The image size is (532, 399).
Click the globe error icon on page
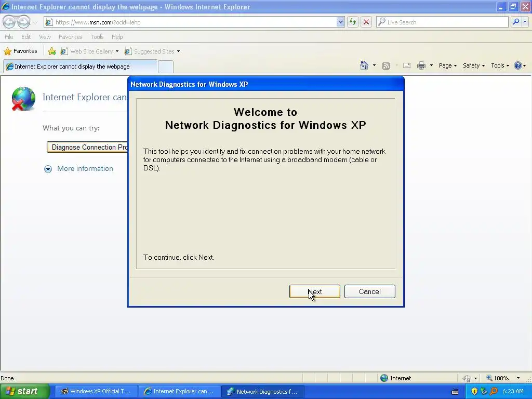point(23,99)
